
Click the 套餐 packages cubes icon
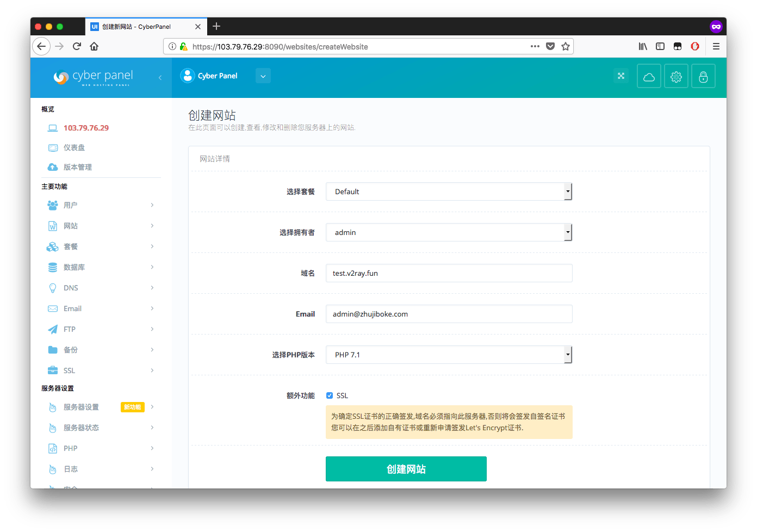click(53, 246)
